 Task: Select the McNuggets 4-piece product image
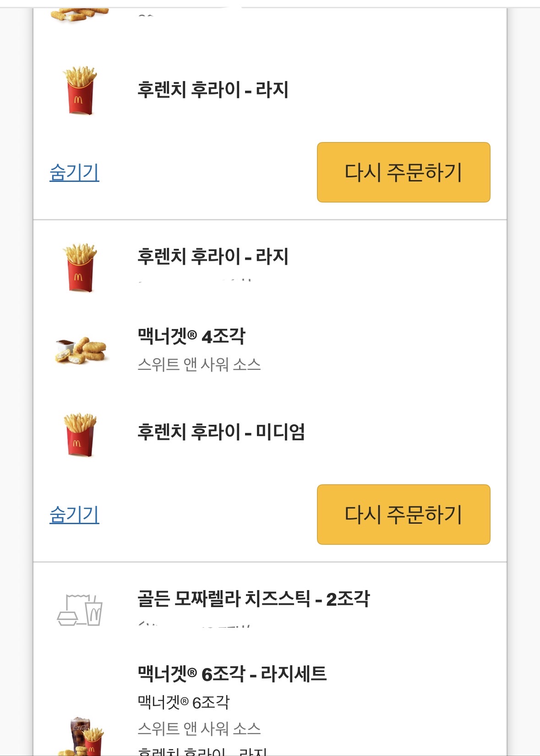tap(81, 351)
